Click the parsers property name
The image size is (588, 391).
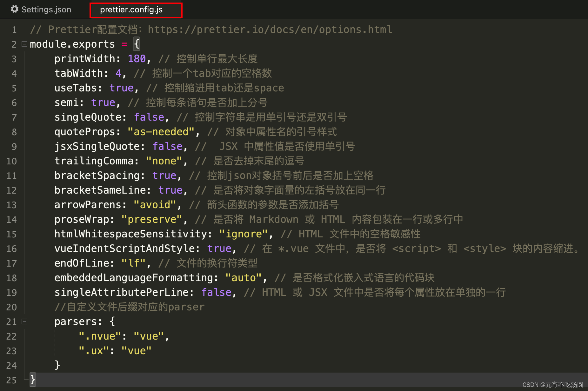pos(76,321)
